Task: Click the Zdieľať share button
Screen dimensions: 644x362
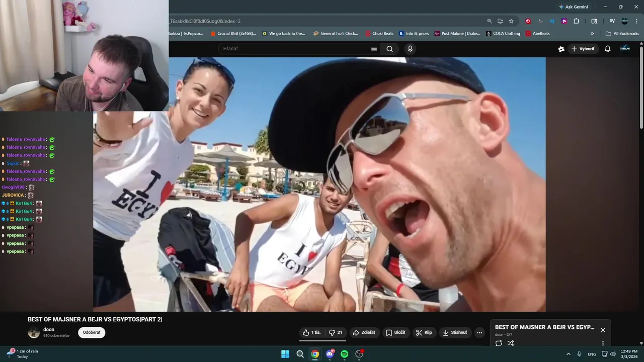Action: point(364,332)
